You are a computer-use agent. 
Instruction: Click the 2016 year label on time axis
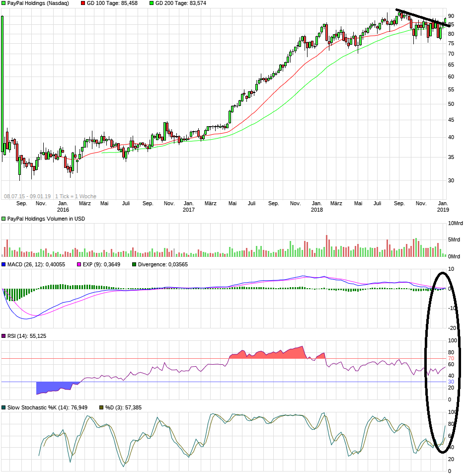point(63,210)
